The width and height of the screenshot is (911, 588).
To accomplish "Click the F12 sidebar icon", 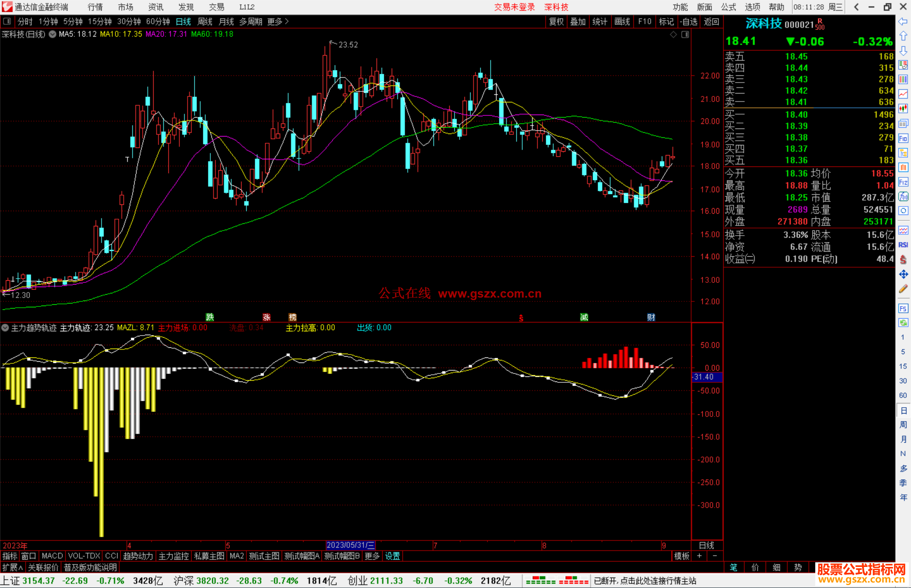I will tap(903, 182).
